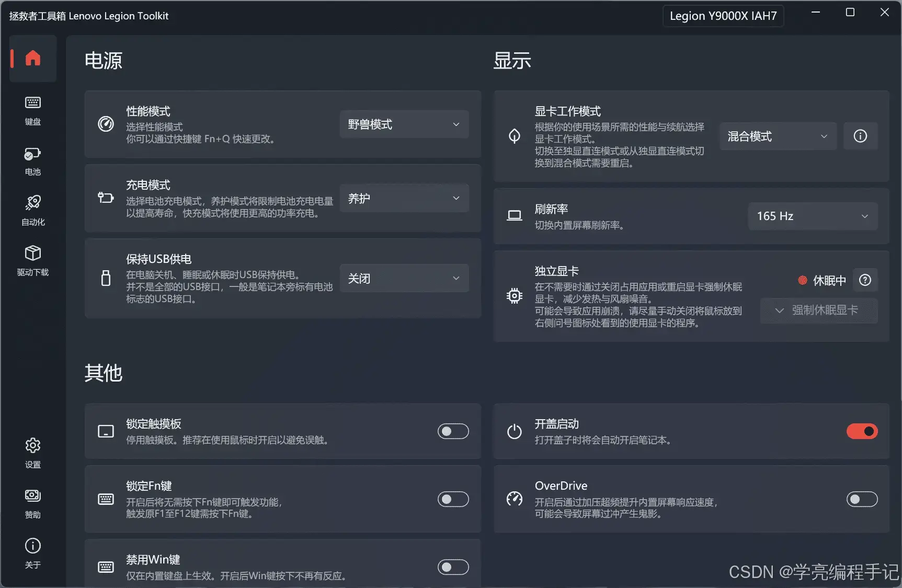902x588 pixels.
Task: Click the 其他 section heading
Action: [104, 373]
